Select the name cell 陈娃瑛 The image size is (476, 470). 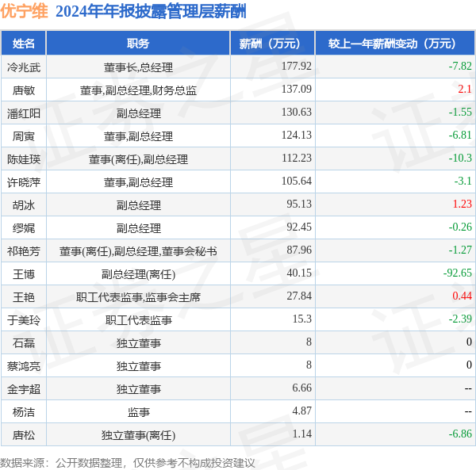pyautogui.click(x=23, y=159)
